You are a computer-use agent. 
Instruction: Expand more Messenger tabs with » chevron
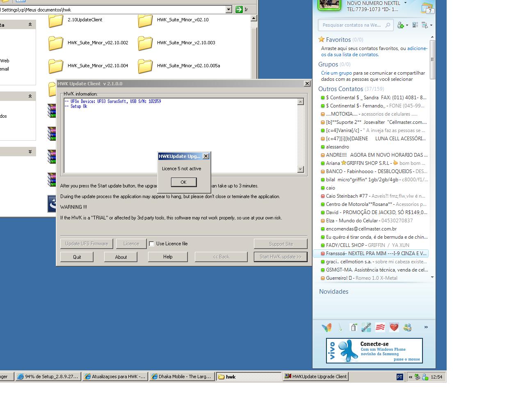click(426, 327)
